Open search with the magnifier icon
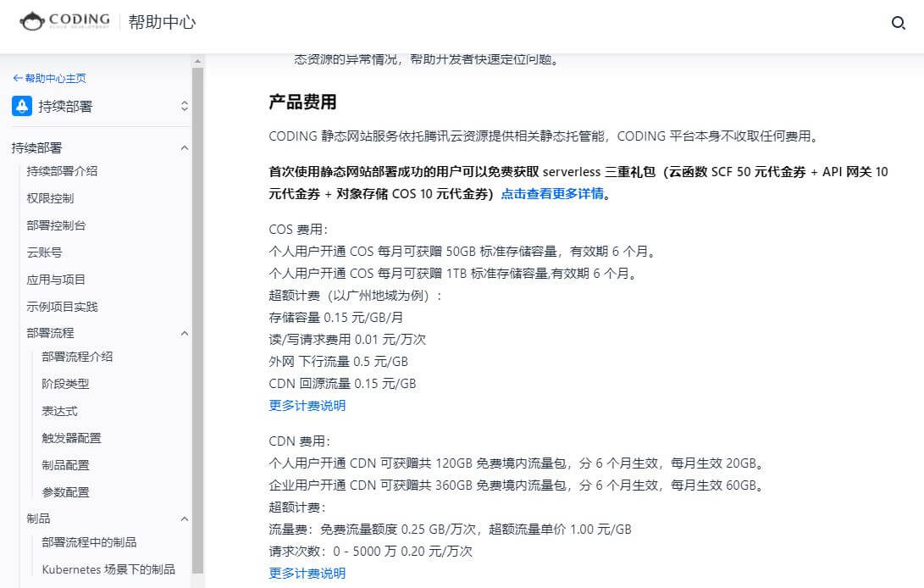 (x=899, y=23)
